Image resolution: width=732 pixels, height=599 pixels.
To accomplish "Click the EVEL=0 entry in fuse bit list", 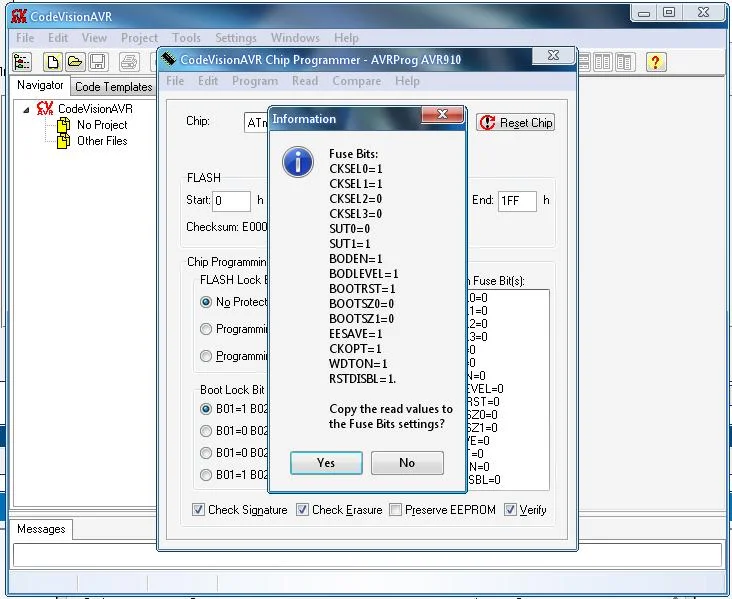I will coord(485,389).
